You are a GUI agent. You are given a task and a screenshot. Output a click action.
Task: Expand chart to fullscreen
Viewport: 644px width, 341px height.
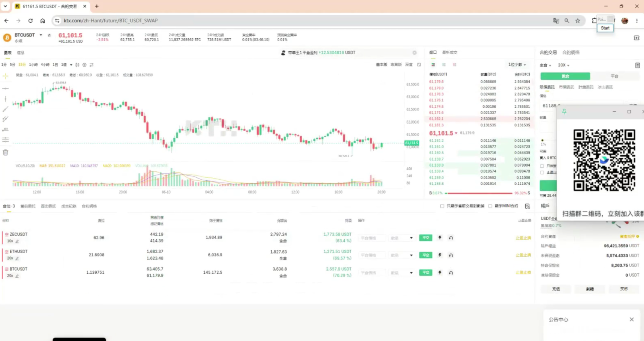[x=419, y=65]
